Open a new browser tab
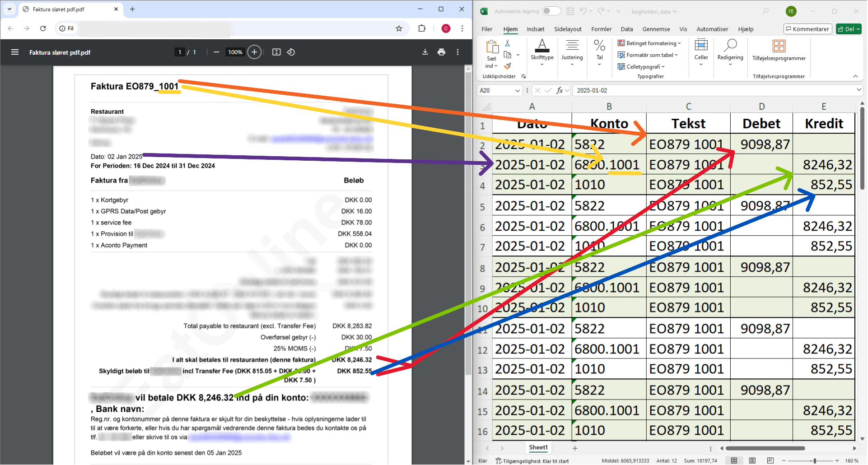Screen dimensions: 868x465 (132, 9)
